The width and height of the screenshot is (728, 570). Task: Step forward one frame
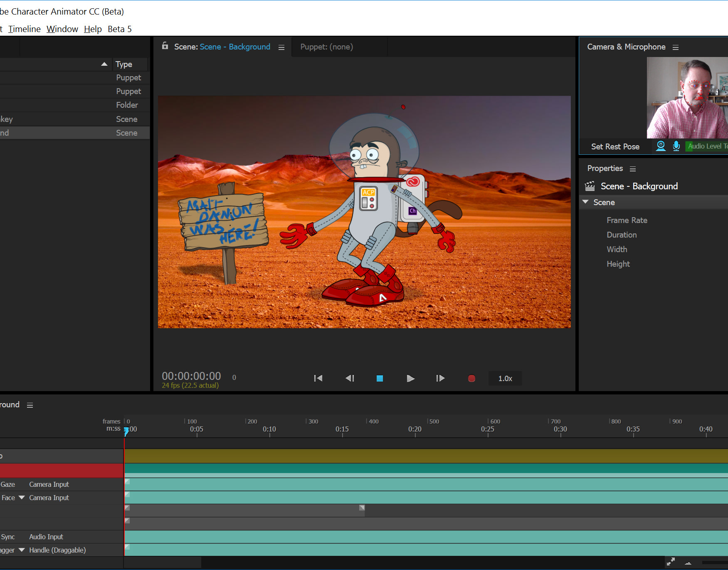(x=440, y=378)
